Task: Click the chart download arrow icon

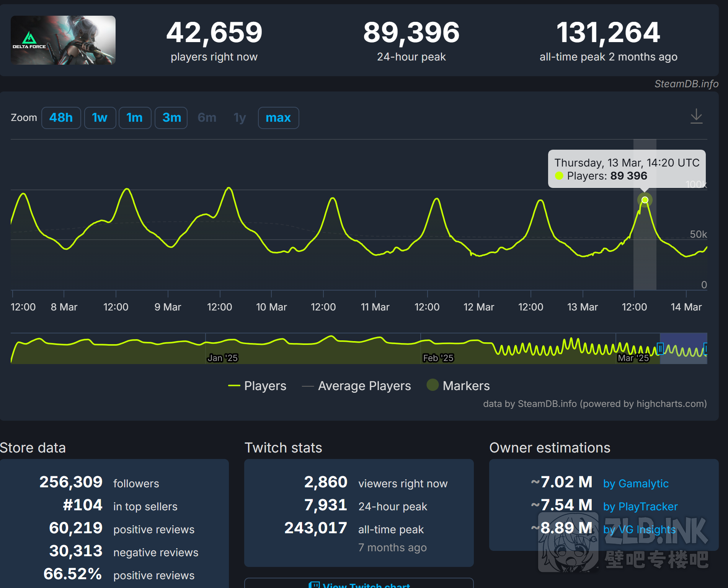Action: point(696,116)
